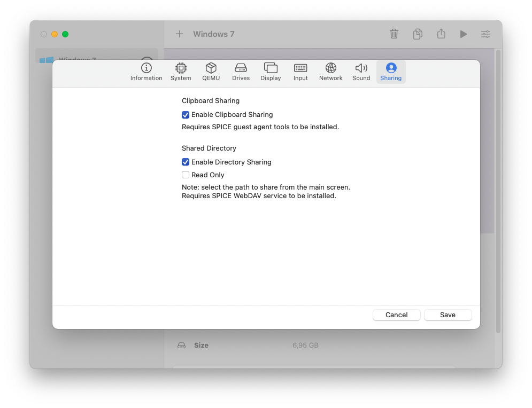Click the trash icon to delete VM
This screenshot has width=532, height=408.
pyautogui.click(x=394, y=34)
